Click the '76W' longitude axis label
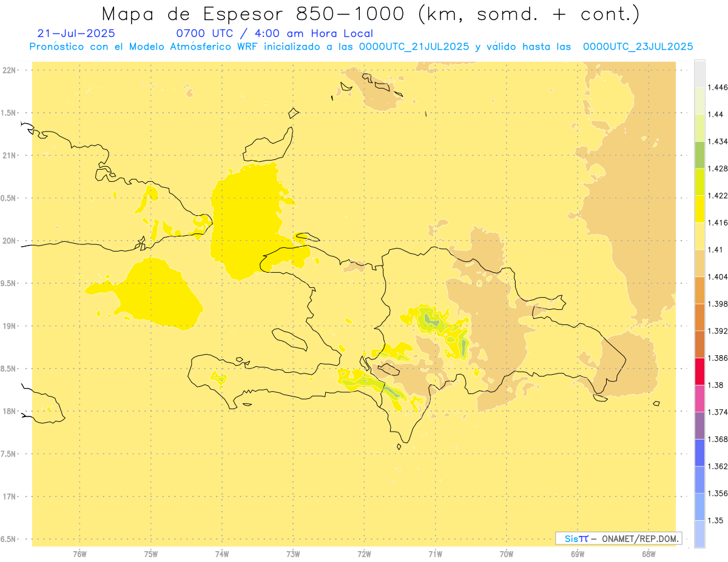This screenshot has height=562, width=728. [79, 554]
